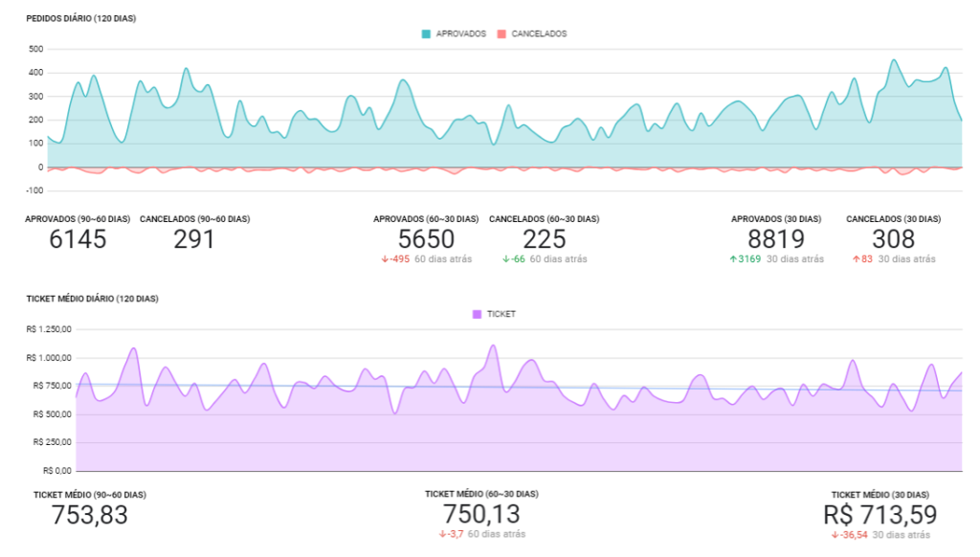Click the Ticket Médio Diário (120 dias) title
The width and height of the screenshot is (980, 557).
(x=92, y=299)
